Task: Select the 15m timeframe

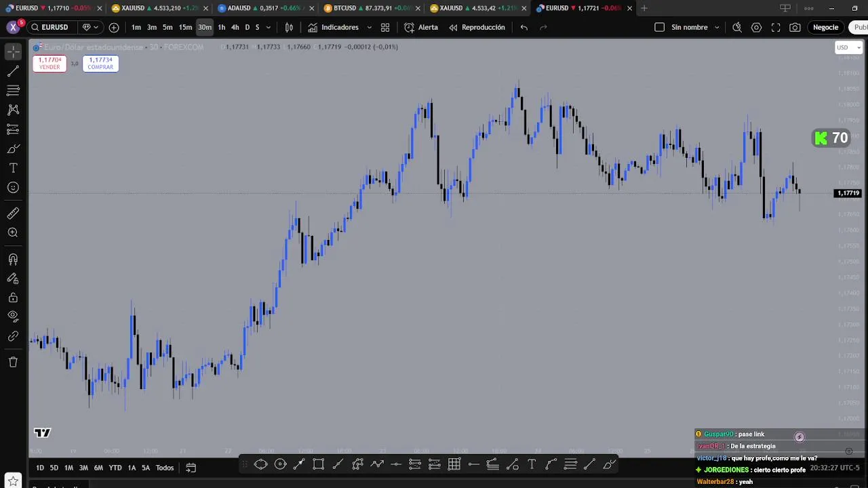Action: [185, 27]
